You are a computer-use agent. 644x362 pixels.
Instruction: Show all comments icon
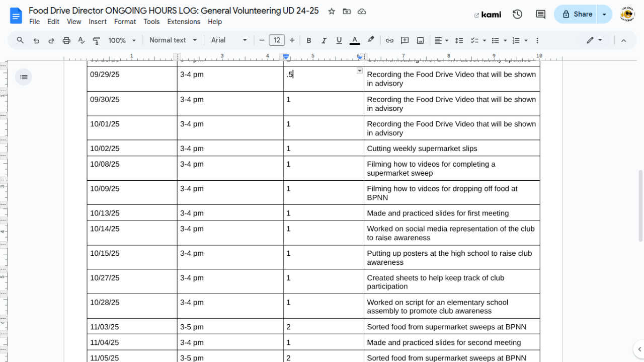540,15
